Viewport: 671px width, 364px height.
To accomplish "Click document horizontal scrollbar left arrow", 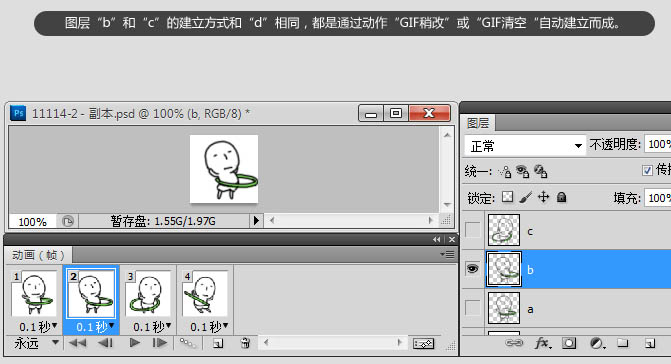I will [271, 220].
